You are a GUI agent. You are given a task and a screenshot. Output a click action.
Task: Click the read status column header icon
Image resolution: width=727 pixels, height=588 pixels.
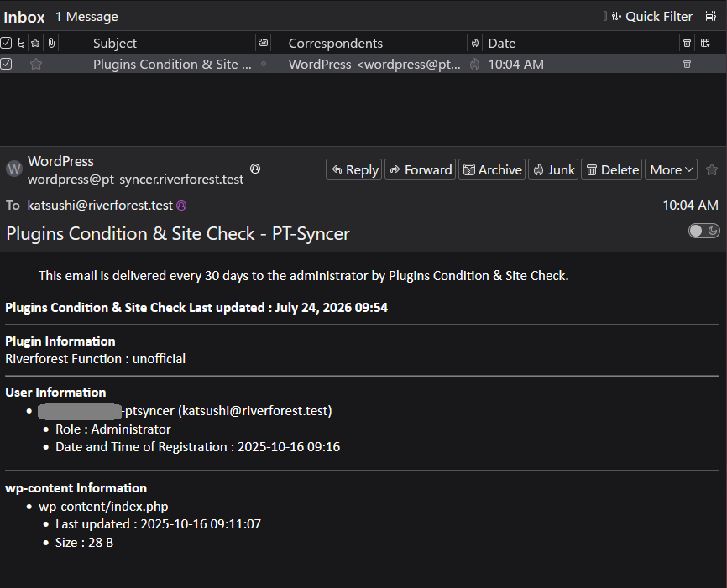264,43
